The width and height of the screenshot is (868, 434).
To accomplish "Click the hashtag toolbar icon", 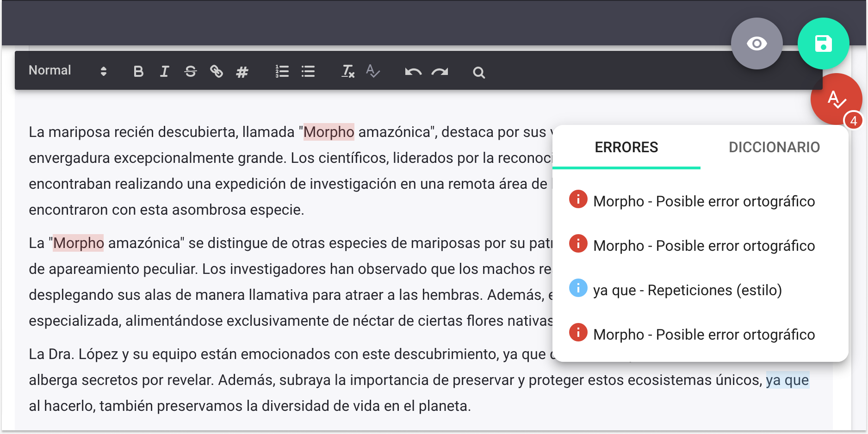I will point(242,72).
